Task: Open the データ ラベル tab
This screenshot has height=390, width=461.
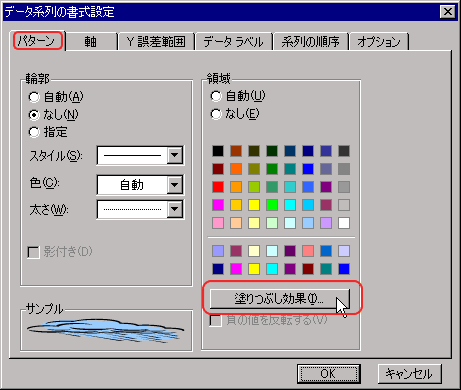Action: tap(233, 42)
